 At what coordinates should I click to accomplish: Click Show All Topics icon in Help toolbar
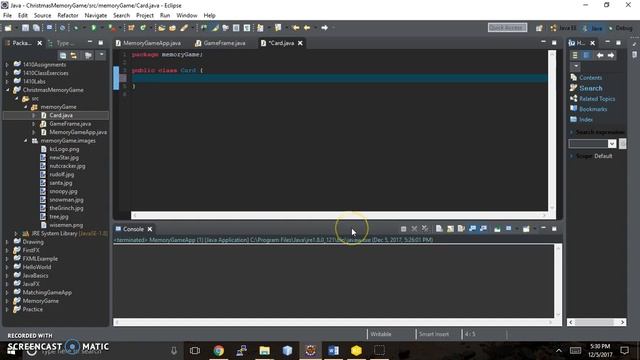pos(575,55)
